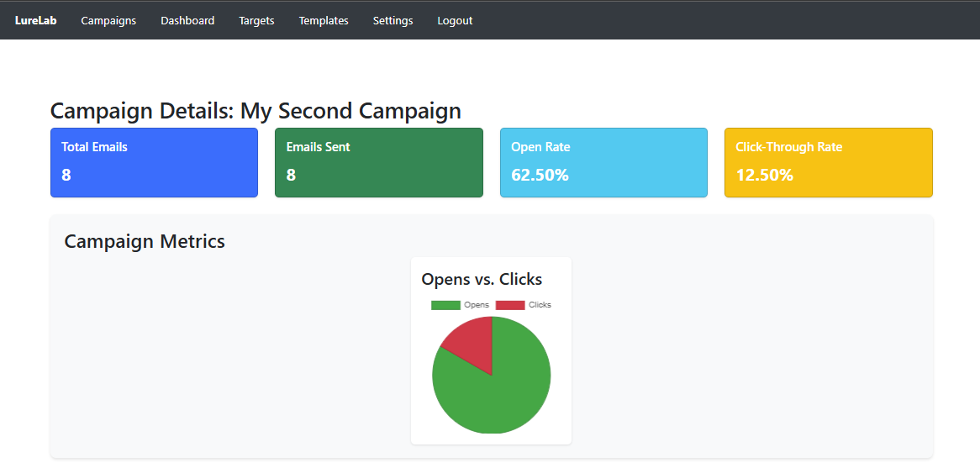Click the blue Total Emails card

pyautogui.click(x=154, y=162)
